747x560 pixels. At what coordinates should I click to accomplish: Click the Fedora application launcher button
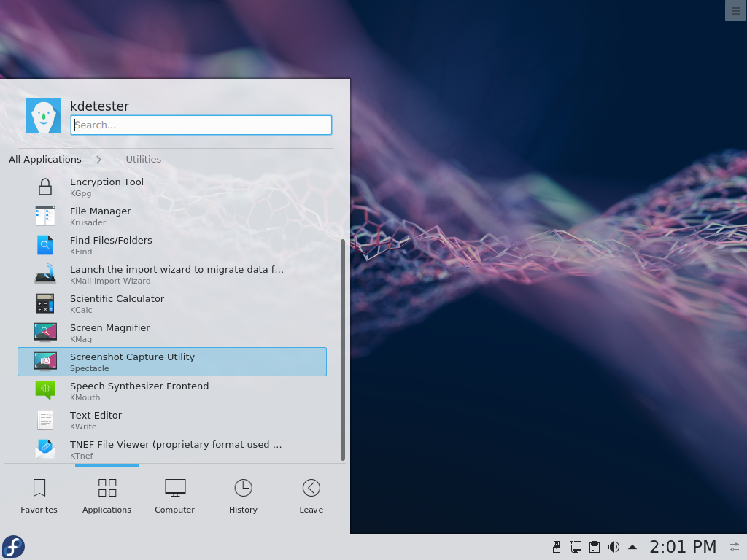(x=13, y=547)
